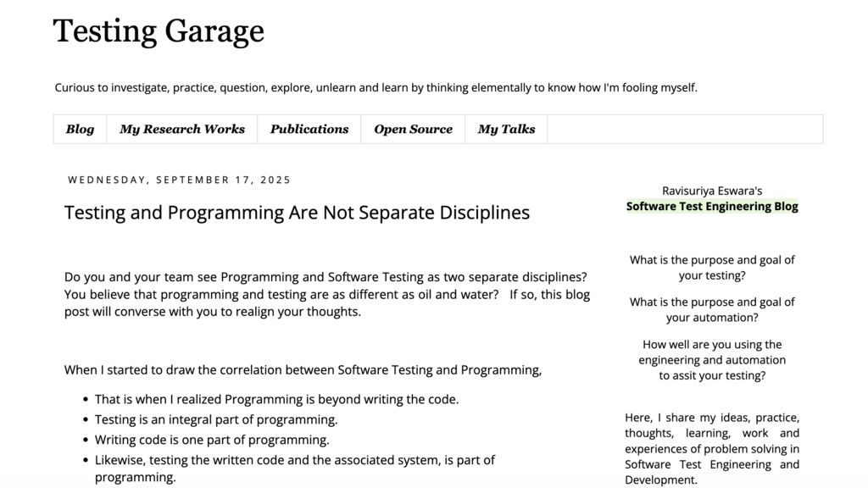
Task: Click the date Wednesday, September 17, 2025
Action: (179, 180)
